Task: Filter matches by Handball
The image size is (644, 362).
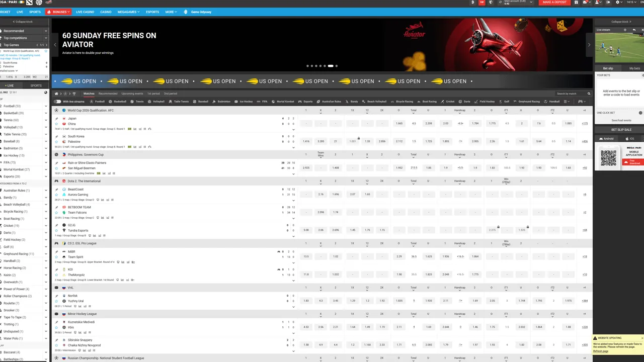Action: point(552,102)
